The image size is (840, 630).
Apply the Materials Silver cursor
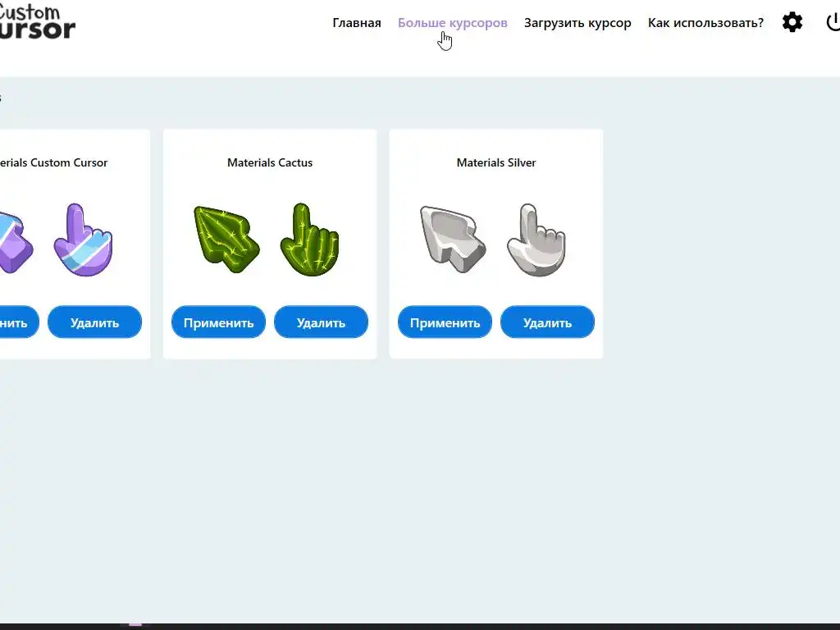coord(445,322)
